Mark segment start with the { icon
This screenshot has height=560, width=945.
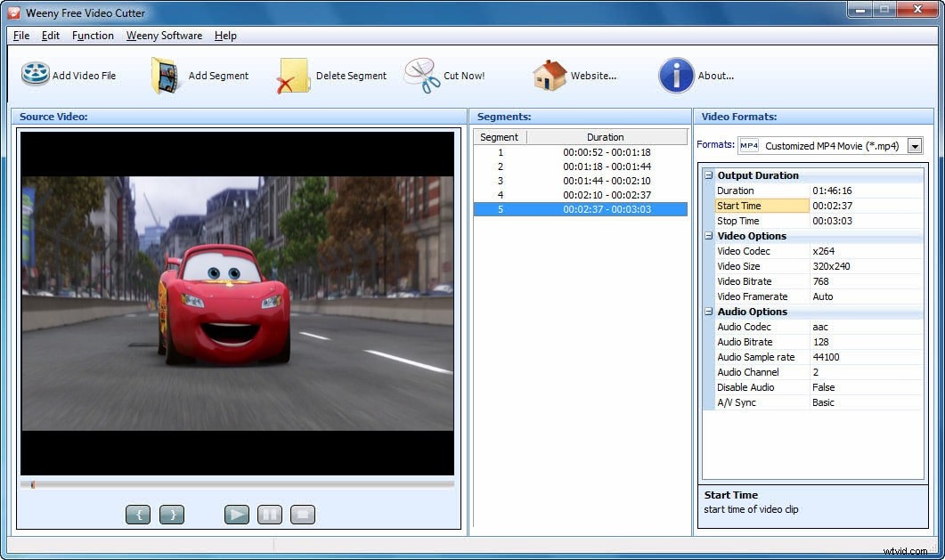pos(138,514)
